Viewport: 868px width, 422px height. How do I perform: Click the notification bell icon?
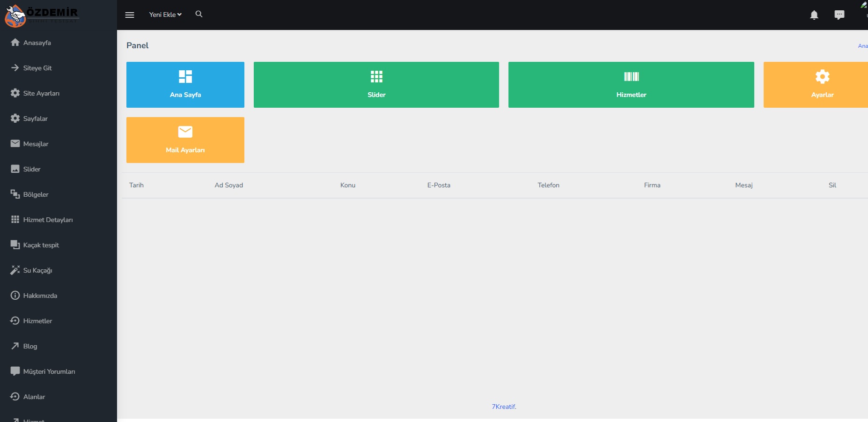[814, 15]
